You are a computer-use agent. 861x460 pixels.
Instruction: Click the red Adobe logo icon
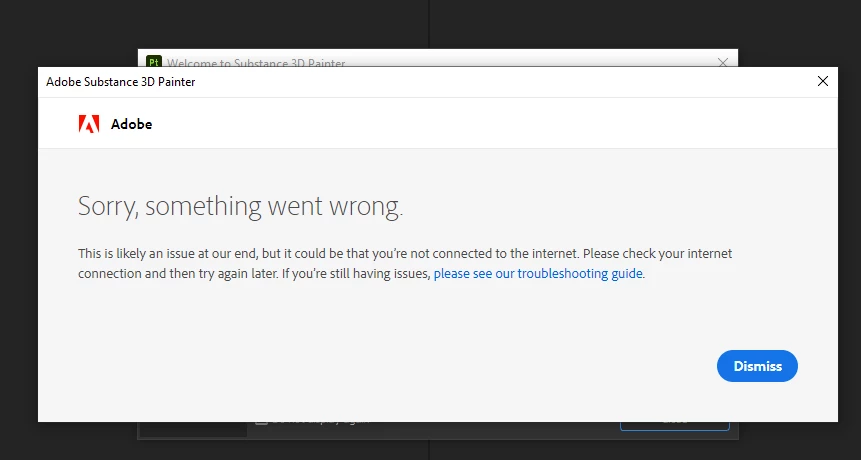[89, 124]
